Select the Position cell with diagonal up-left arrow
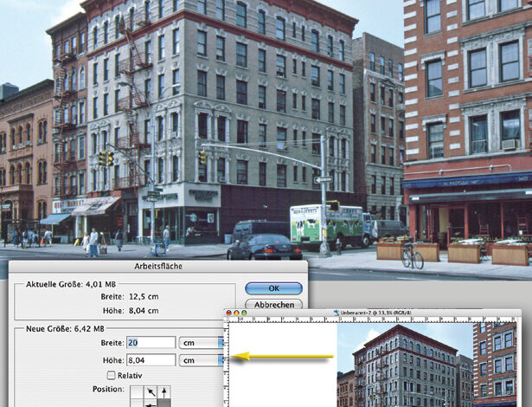 pyautogui.click(x=151, y=392)
